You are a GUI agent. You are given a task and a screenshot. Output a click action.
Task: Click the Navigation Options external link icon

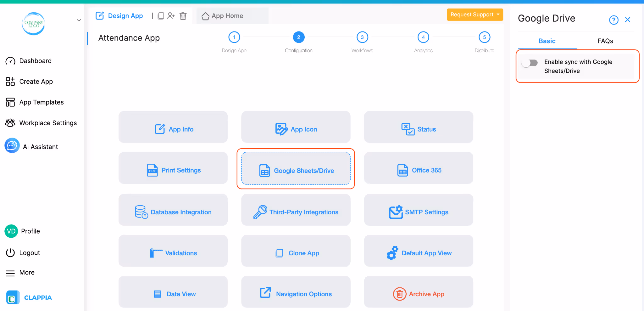(265, 292)
